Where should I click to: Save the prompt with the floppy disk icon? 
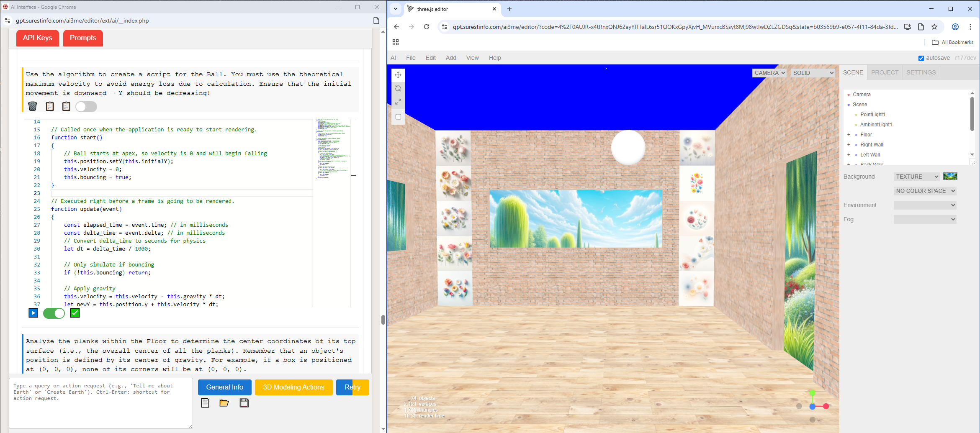[x=244, y=402]
